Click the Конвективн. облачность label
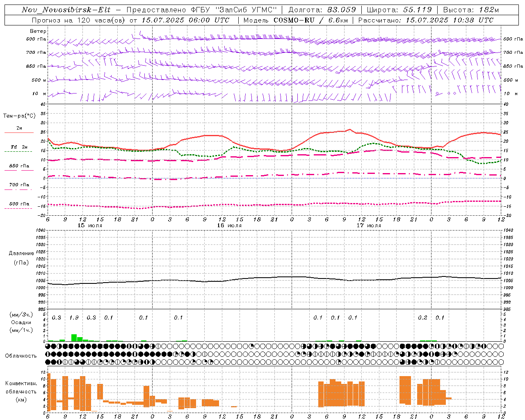525x420 pixels. click(21, 388)
